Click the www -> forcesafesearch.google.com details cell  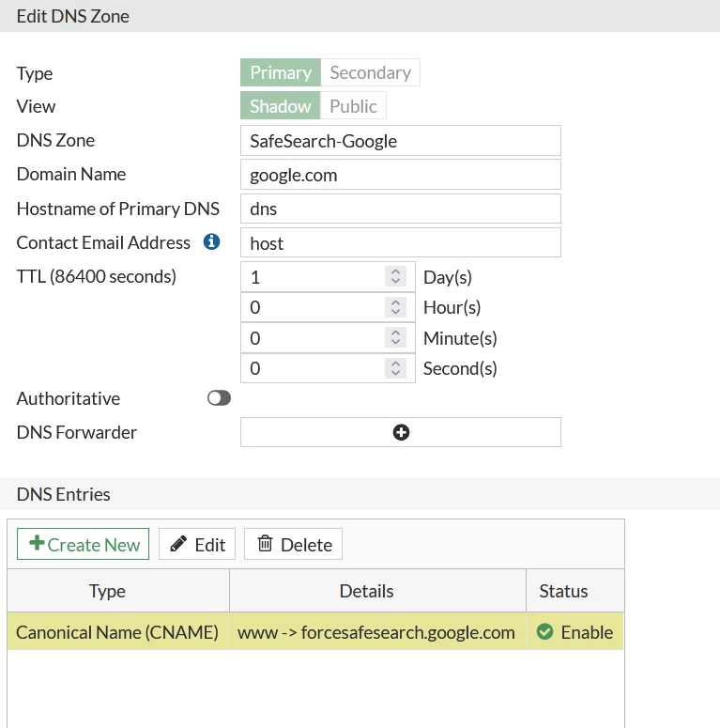pyautogui.click(x=376, y=632)
